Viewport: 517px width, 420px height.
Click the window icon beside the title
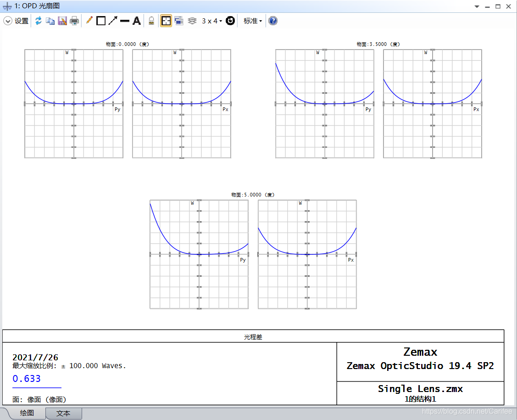click(7, 6)
